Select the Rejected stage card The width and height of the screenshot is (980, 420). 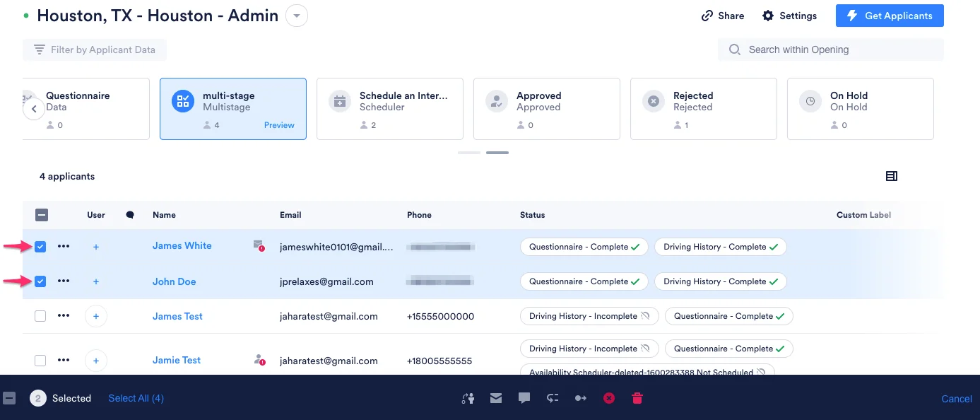[704, 109]
